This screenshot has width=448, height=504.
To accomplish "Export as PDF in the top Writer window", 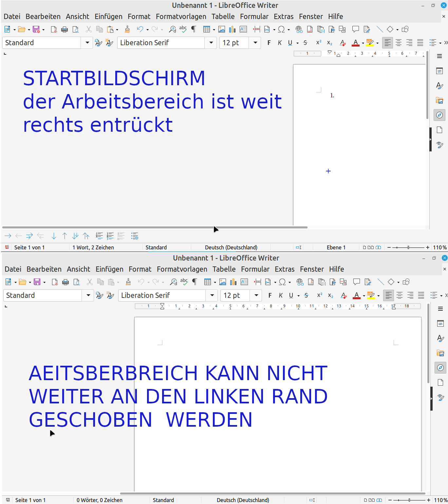I will coord(54,29).
